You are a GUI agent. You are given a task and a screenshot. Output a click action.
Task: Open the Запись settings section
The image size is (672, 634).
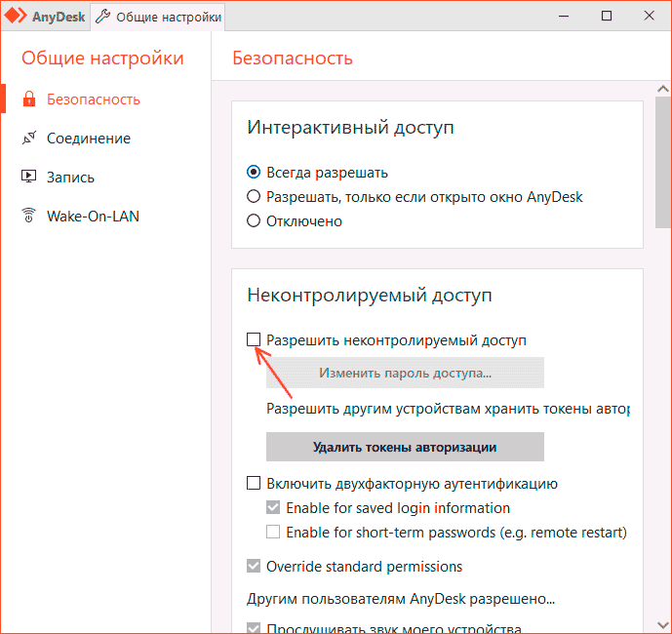tap(70, 178)
